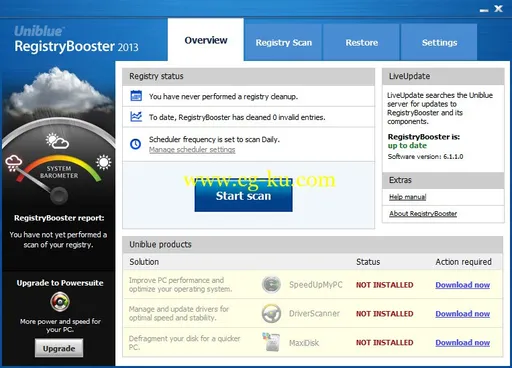Click the 'cleaned 0 invalid entries' line
Viewport: 512px width, 368px height.
(237, 117)
